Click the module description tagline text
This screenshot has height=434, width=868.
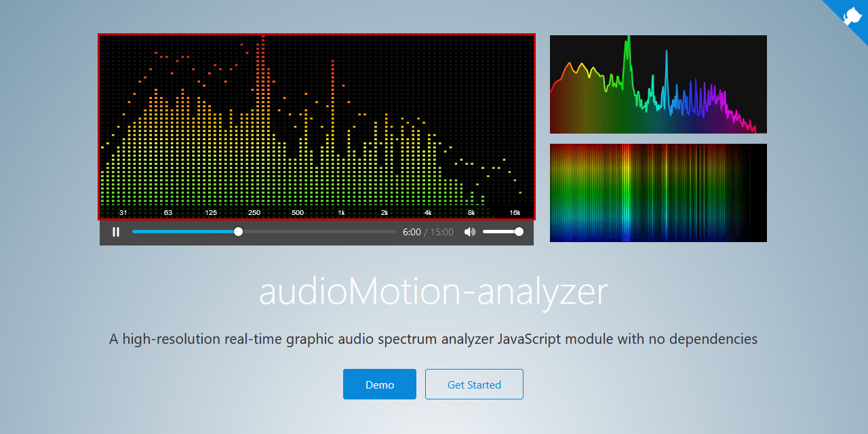click(x=433, y=339)
